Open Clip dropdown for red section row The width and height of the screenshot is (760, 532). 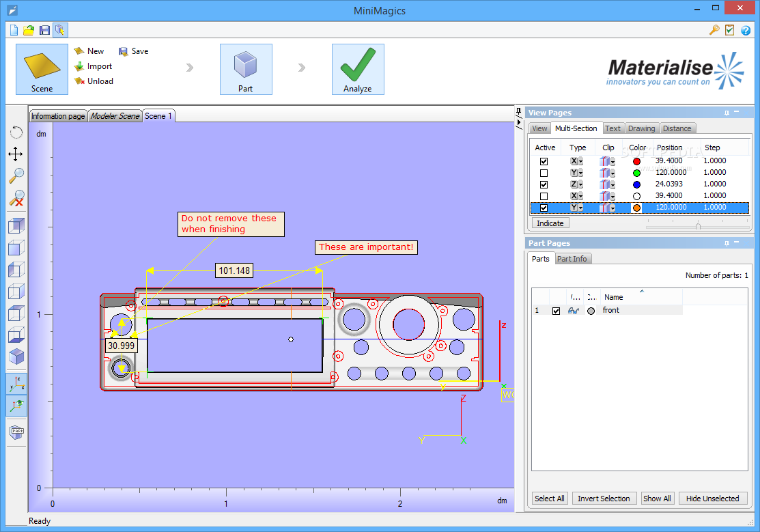point(613,161)
